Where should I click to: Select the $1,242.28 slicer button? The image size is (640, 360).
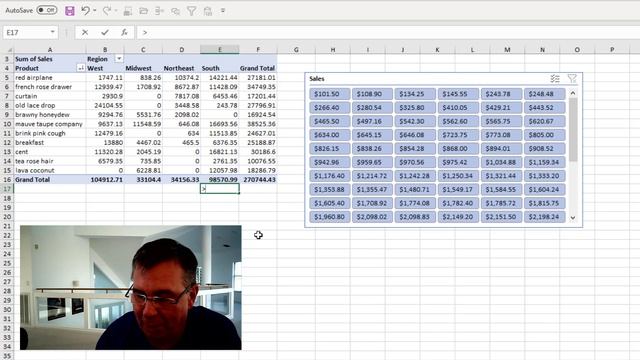pyautogui.click(x=415, y=176)
